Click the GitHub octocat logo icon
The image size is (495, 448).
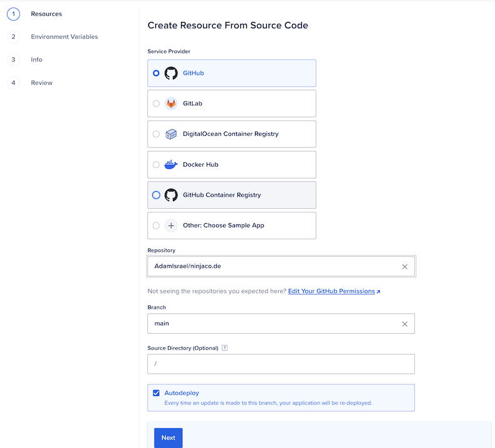pyautogui.click(x=171, y=73)
